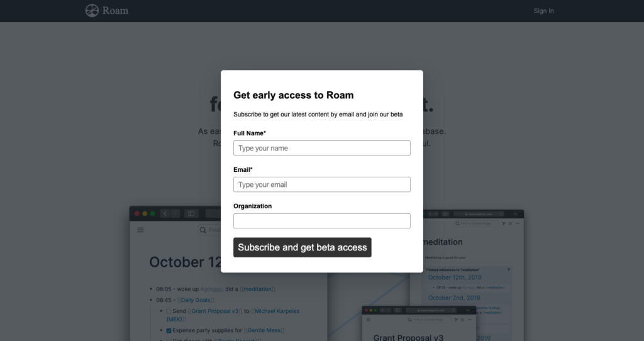Click sidebar toggle icon in left browser toolbar
644x341 pixels.
191,214
